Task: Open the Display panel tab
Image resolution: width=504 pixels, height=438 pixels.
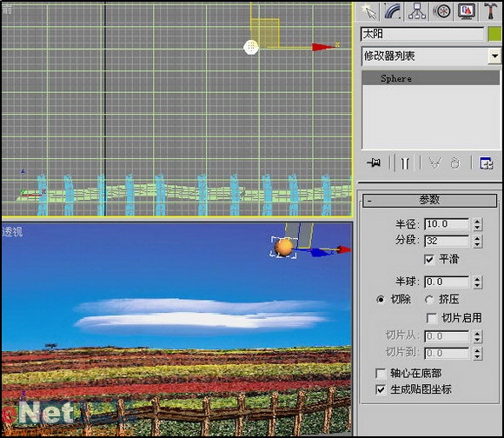Action: (467, 12)
